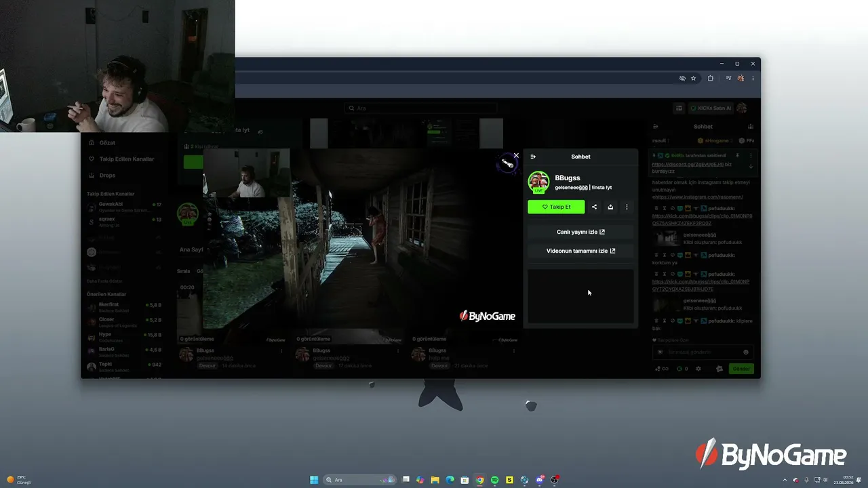Bookmark this page with the star icon

click(x=693, y=79)
